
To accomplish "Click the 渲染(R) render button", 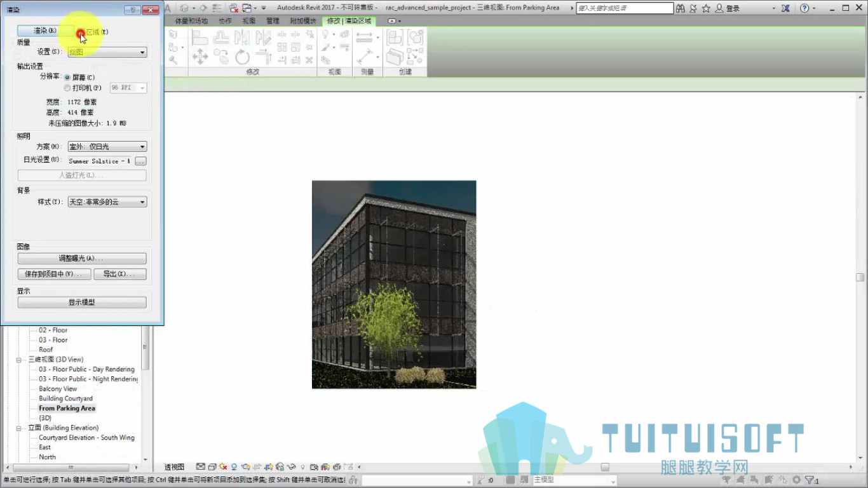I will point(45,31).
